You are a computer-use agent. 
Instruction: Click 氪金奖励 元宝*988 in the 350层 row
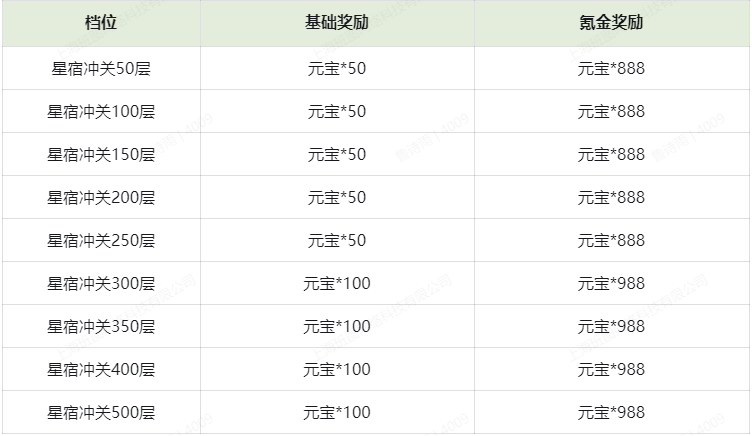611,327
